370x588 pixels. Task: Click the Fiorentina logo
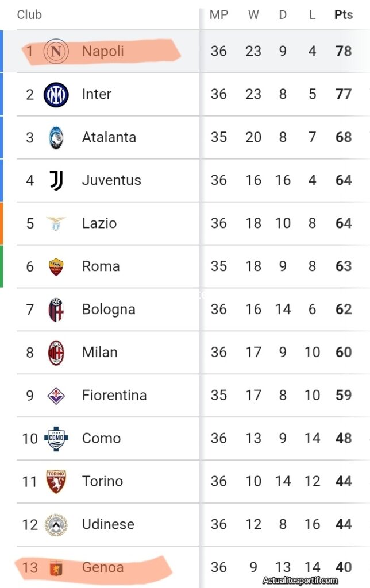[x=56, y=396]
